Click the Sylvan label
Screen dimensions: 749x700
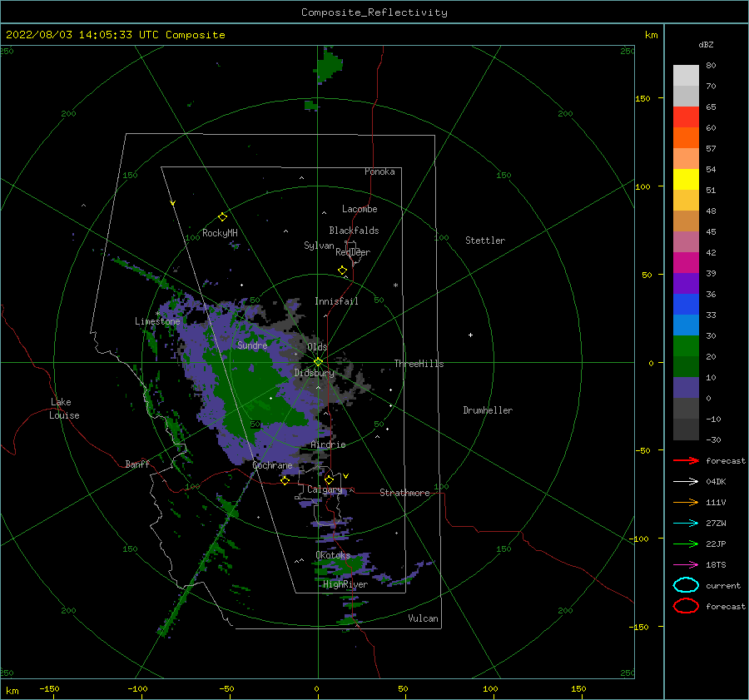[x=319, y=246]
